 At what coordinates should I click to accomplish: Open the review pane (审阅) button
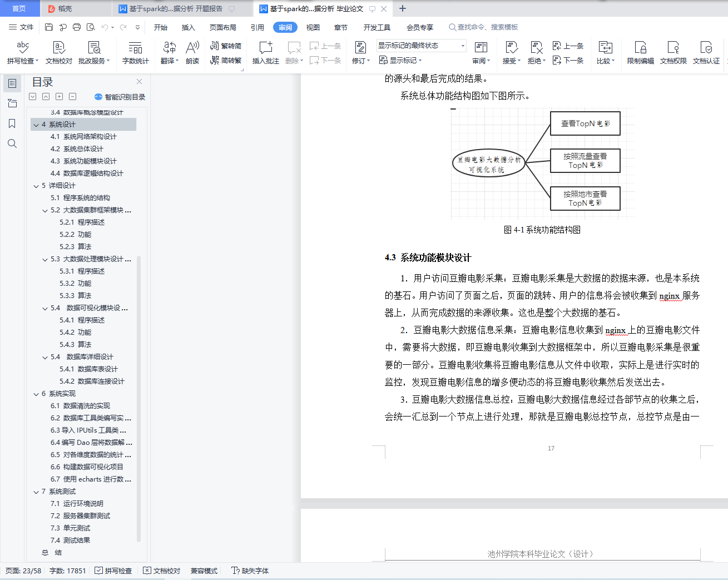(481, 53)
